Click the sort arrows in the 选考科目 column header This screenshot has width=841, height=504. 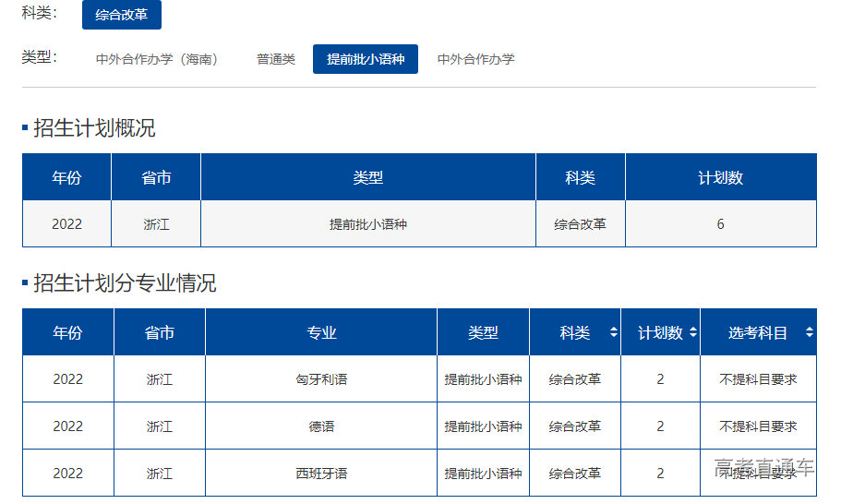pyautogui.click(x=809, y=332)
